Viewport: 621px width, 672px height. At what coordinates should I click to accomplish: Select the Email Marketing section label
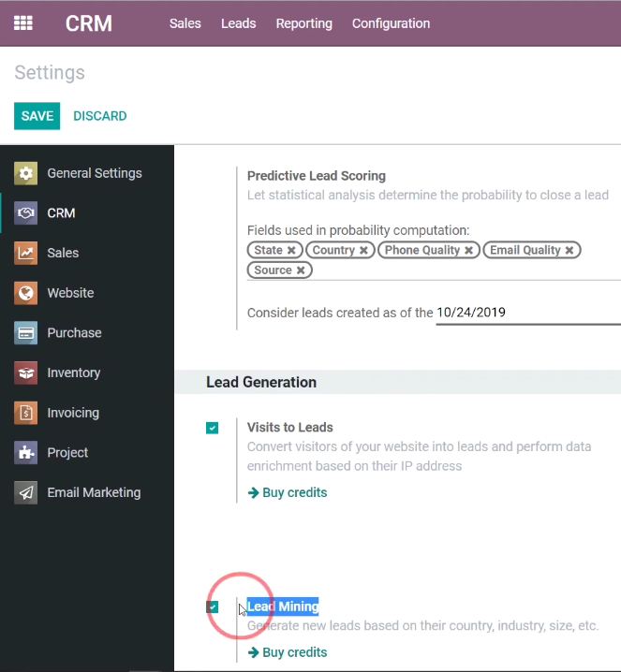click(94, 492)
